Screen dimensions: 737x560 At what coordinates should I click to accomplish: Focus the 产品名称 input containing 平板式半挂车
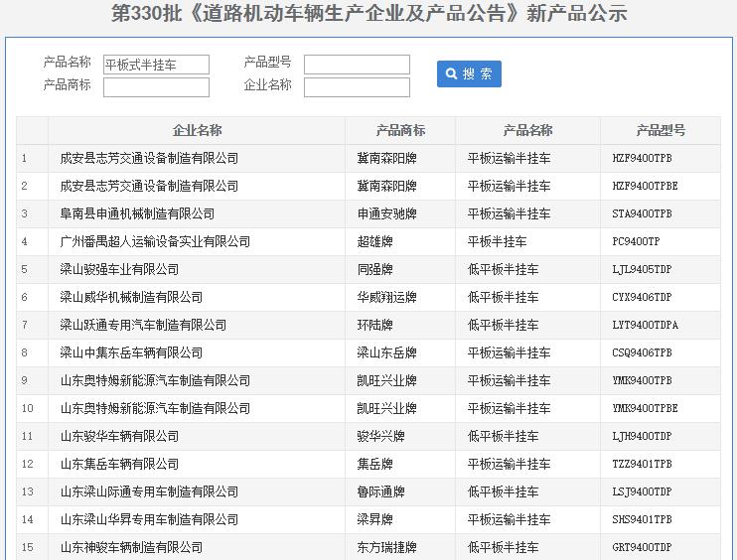tap(156, 65)
